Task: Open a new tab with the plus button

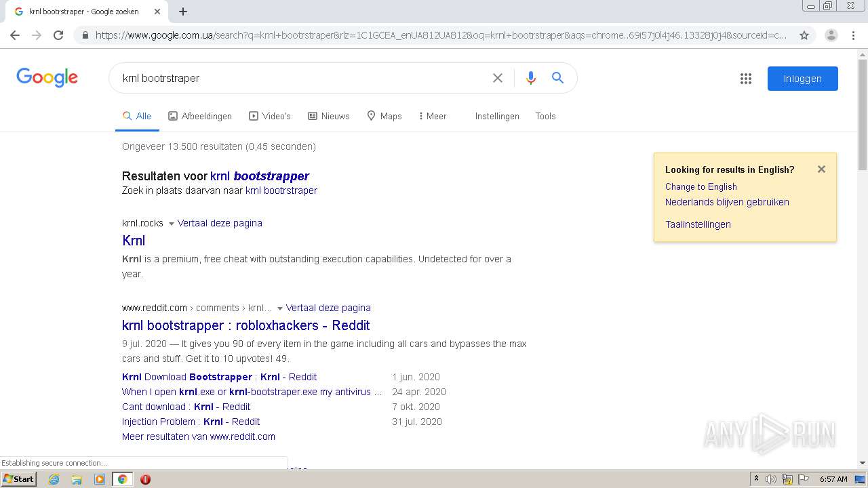Action: tap(183, 12)
